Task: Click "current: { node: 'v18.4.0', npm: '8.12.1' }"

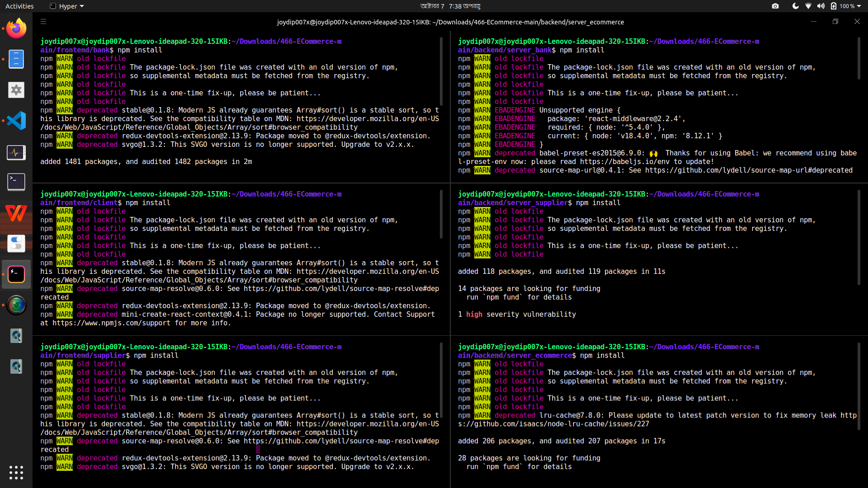Action: [635, 136]
